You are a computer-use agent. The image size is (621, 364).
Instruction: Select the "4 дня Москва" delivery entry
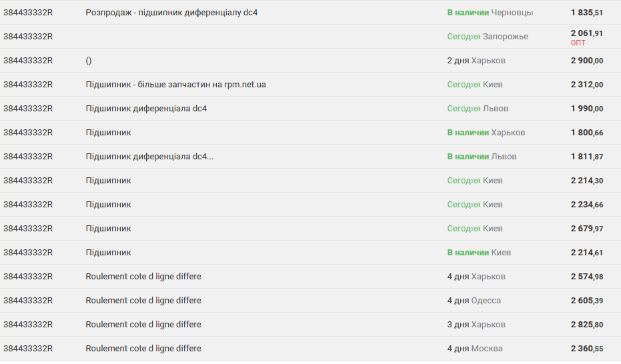(x=474, y=349)
